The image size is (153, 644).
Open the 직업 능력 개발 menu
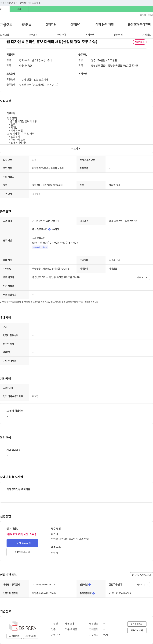pos(105,24)
